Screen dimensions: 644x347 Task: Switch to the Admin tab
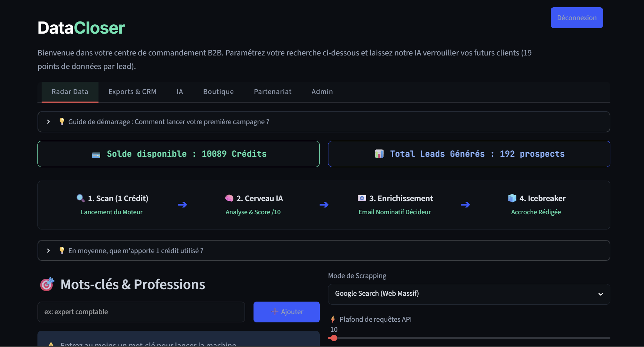[x=322, y=92]
